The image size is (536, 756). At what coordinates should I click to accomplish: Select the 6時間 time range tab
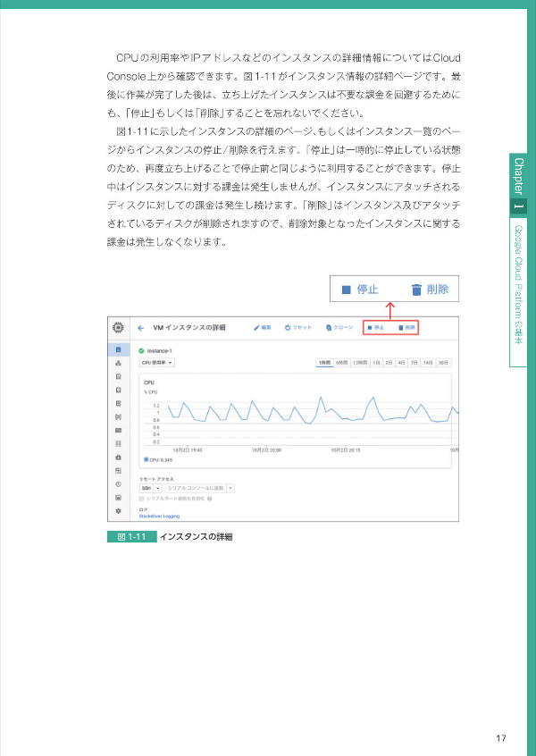coord(341,363)
